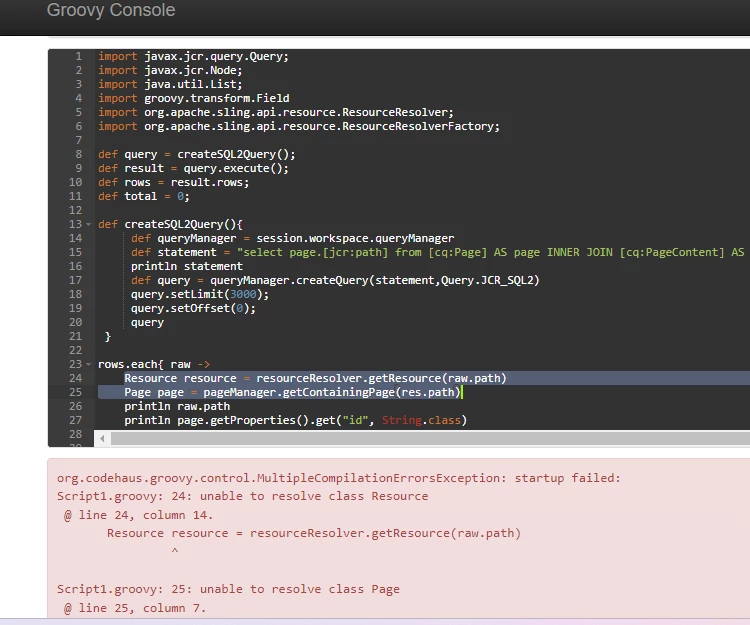This screenshot has height=625, width=750.
Task: Click the 'println statement' line
Action: (x=187, y=266)
